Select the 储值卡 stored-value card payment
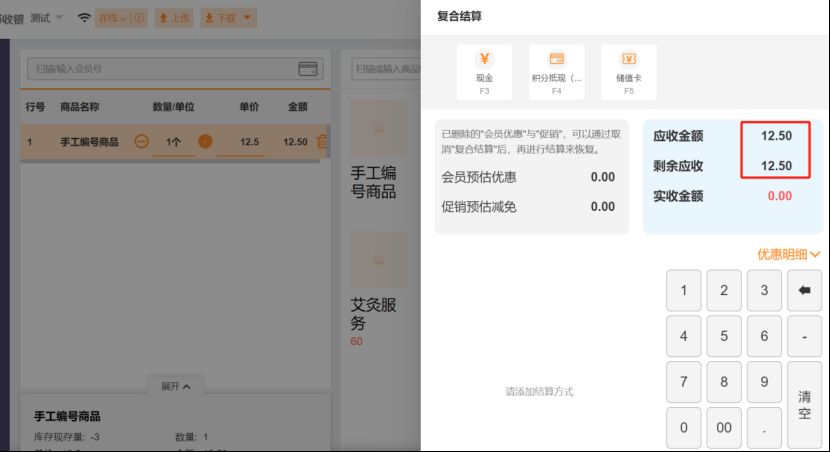 click(x=629, y=71)
